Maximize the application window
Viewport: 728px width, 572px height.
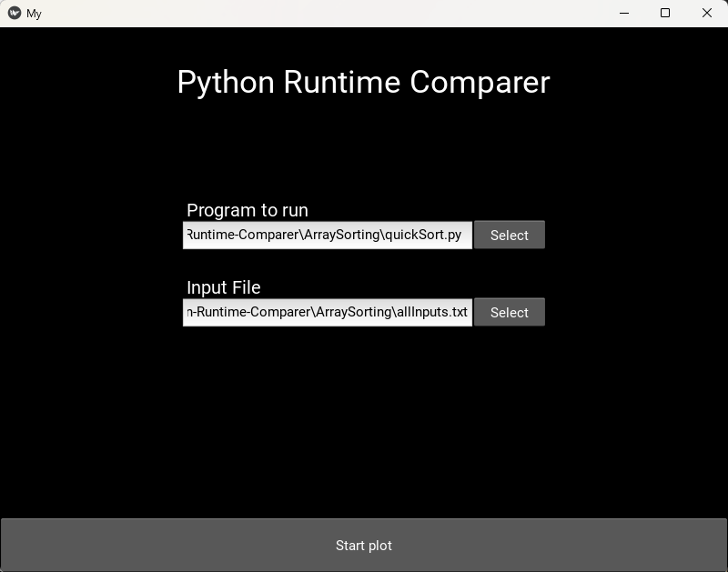[665, 14]
